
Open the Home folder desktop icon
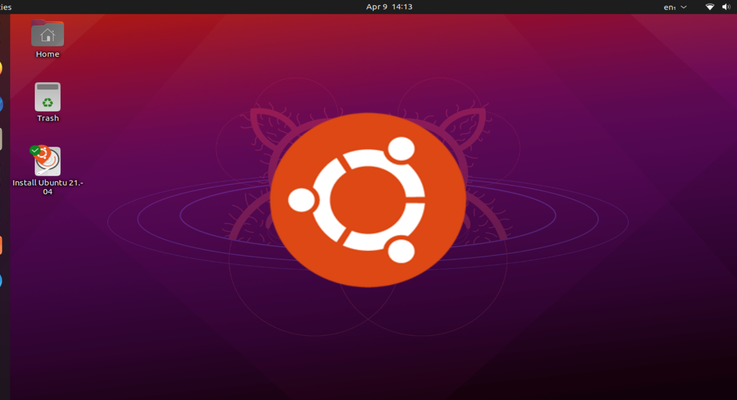(47, 33)
